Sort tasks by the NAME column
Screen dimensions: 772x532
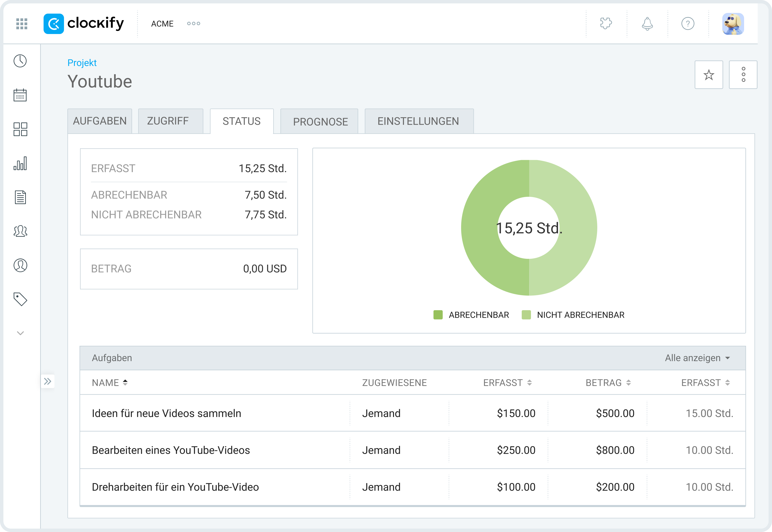pyautogui.click(x=110, y=383)
